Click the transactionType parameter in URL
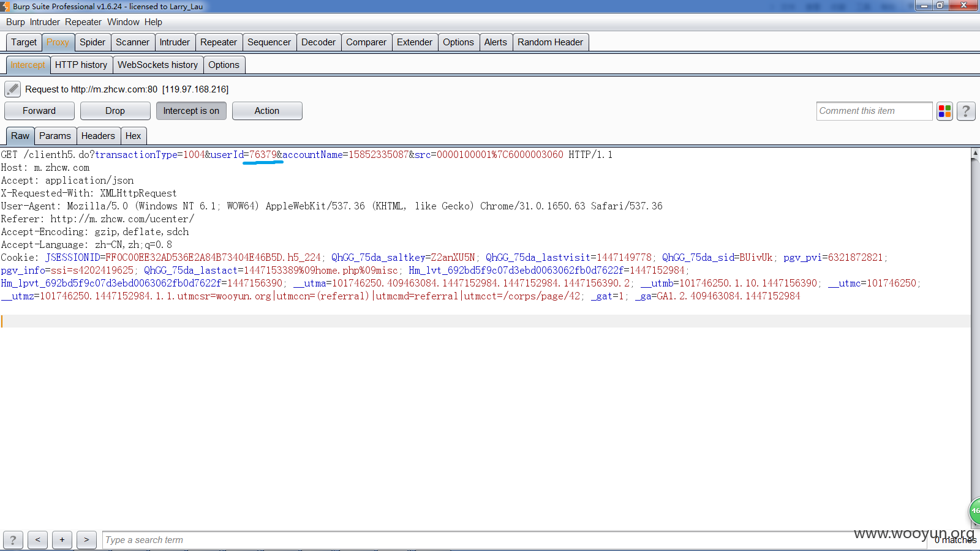The width and height of the screenshot is (980, 551). 136,155
